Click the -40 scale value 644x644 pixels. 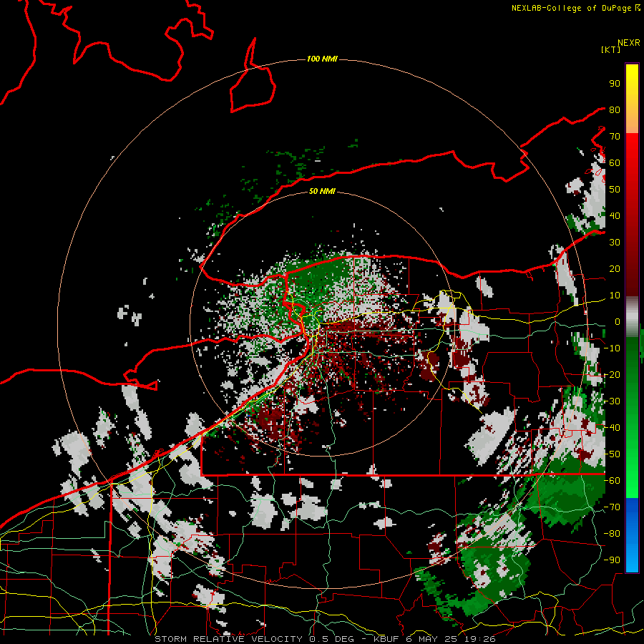point(612,428)
